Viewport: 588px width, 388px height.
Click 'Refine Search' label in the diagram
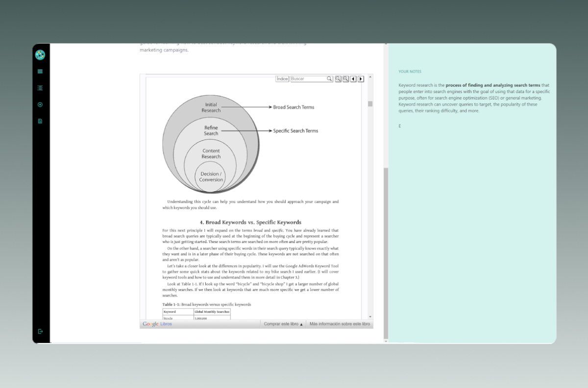coord(211,130)
